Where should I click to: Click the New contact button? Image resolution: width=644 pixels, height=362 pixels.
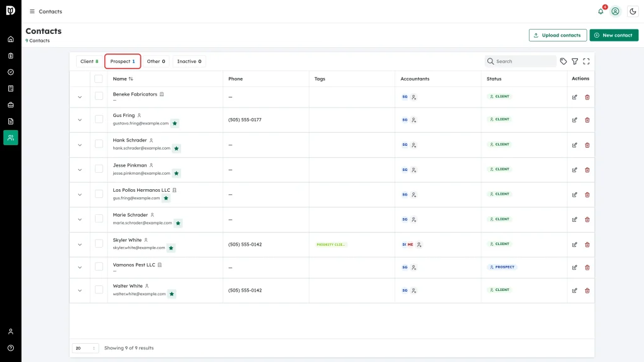click(x=614, y=35)
